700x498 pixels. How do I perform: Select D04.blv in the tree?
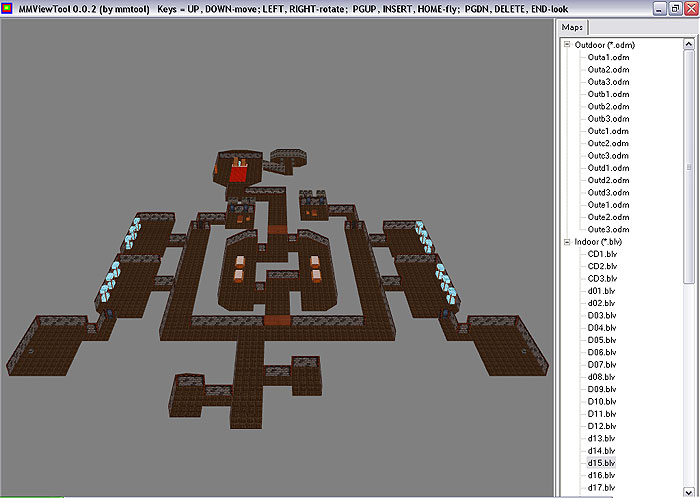(602, 328)
